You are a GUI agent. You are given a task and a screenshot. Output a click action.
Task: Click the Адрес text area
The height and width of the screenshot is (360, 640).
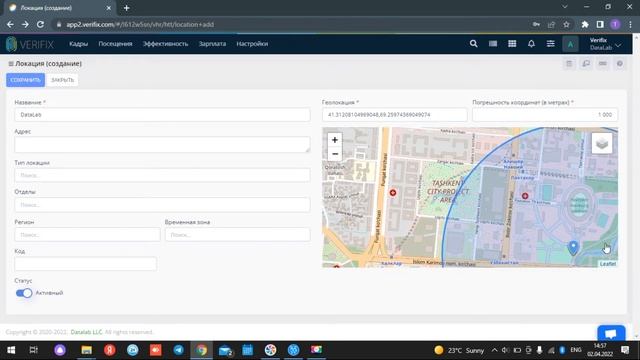point(162,144)
